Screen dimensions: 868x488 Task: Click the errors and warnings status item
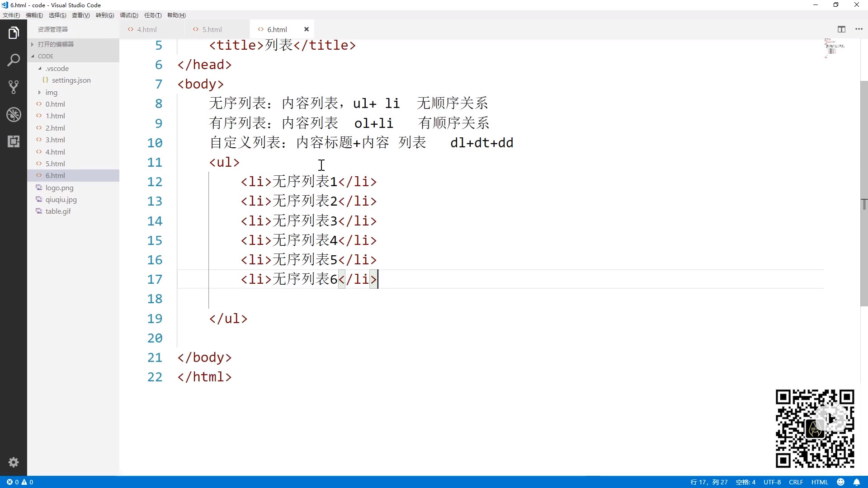(20, 482)
